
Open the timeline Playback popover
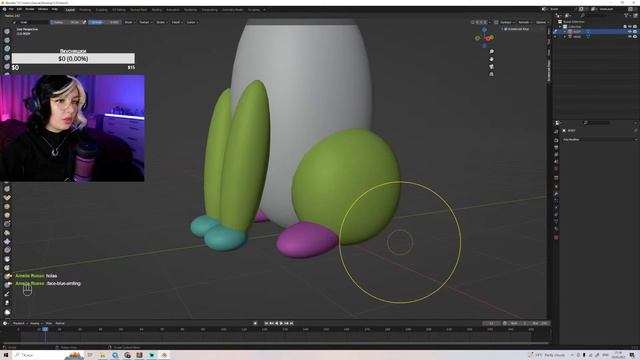19,323
